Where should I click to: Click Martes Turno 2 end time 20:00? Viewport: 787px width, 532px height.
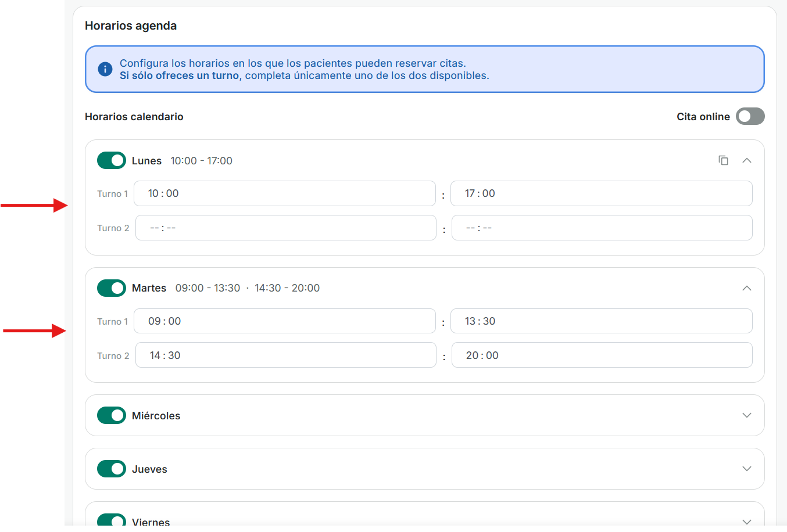602,355
